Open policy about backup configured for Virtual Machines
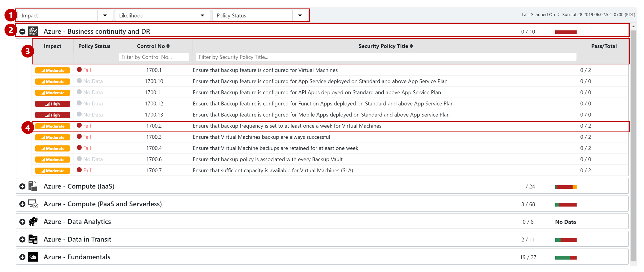The image size is (644, 272). pyautogui.click(x=265, y=70)
